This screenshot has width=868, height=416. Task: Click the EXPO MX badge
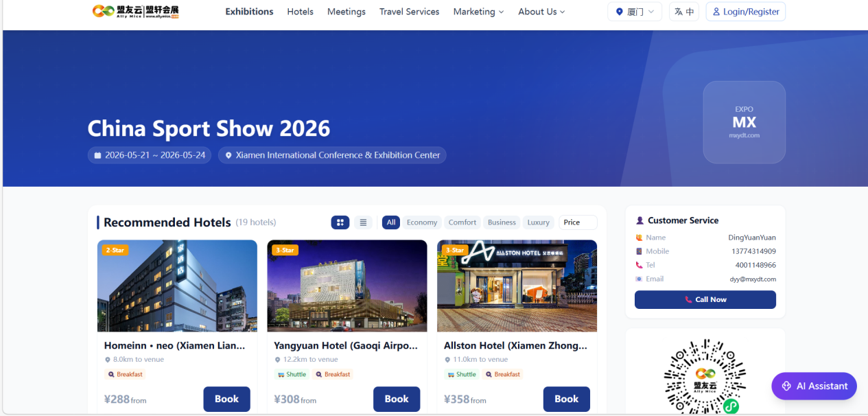(x=744, y=122)
